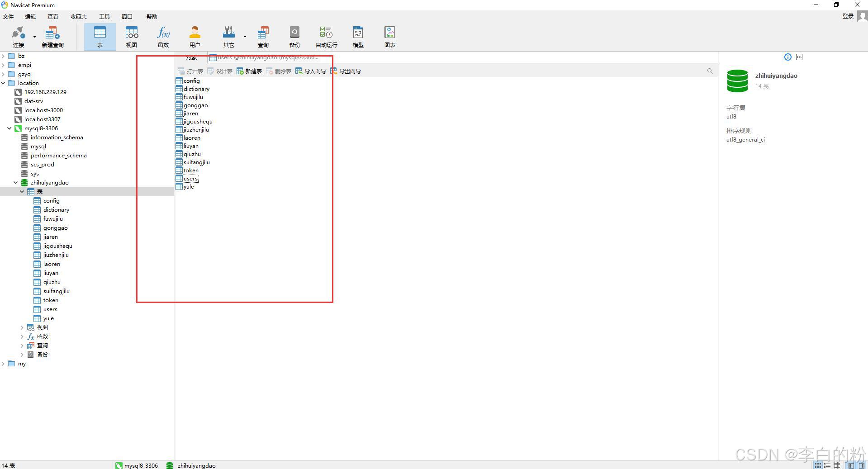Click 导入向导 import wizard button

(311, 71)
